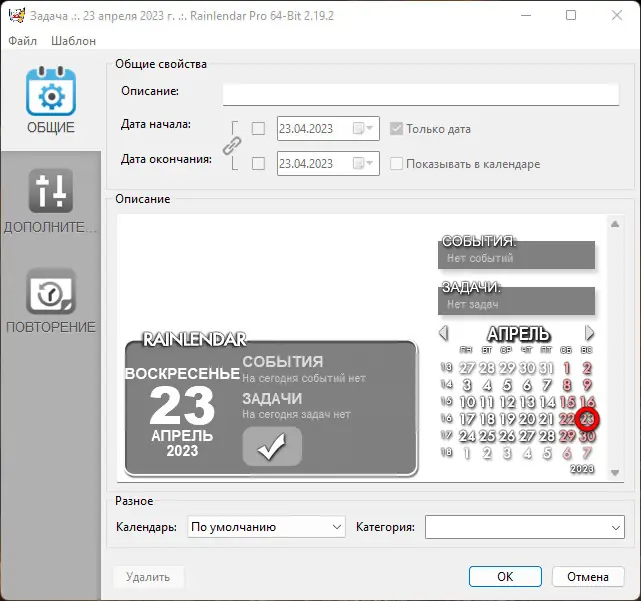Click the Отмена button
641x601 pixels.
point(588,576)
